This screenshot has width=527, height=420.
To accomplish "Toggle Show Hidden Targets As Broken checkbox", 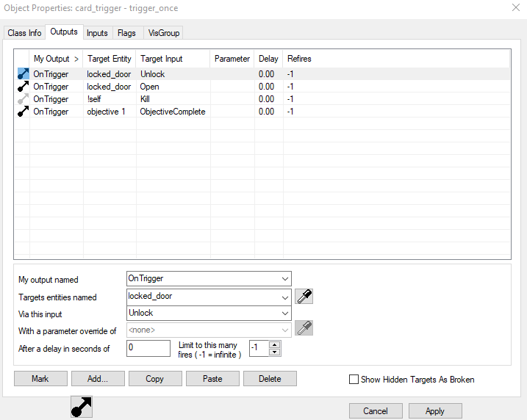I will click(354, 380).
